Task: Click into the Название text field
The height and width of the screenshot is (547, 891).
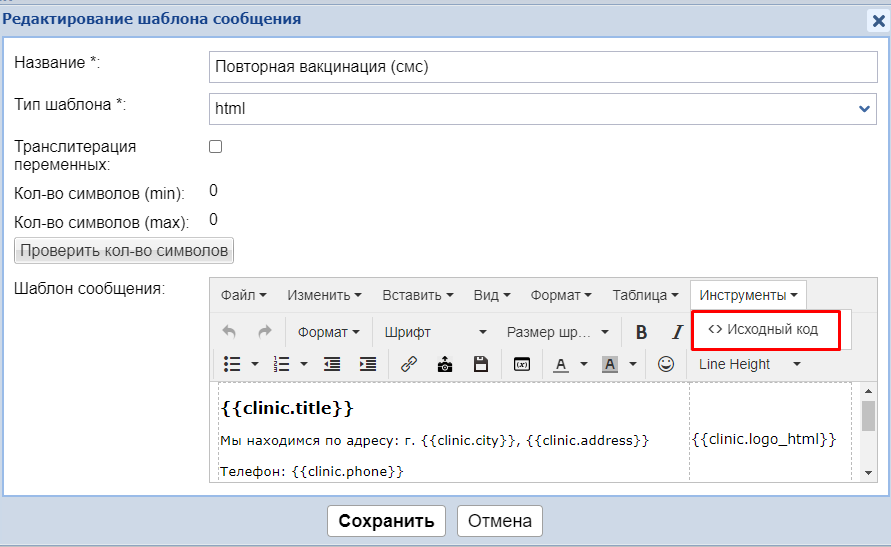Action: click(x=543, y=67)
